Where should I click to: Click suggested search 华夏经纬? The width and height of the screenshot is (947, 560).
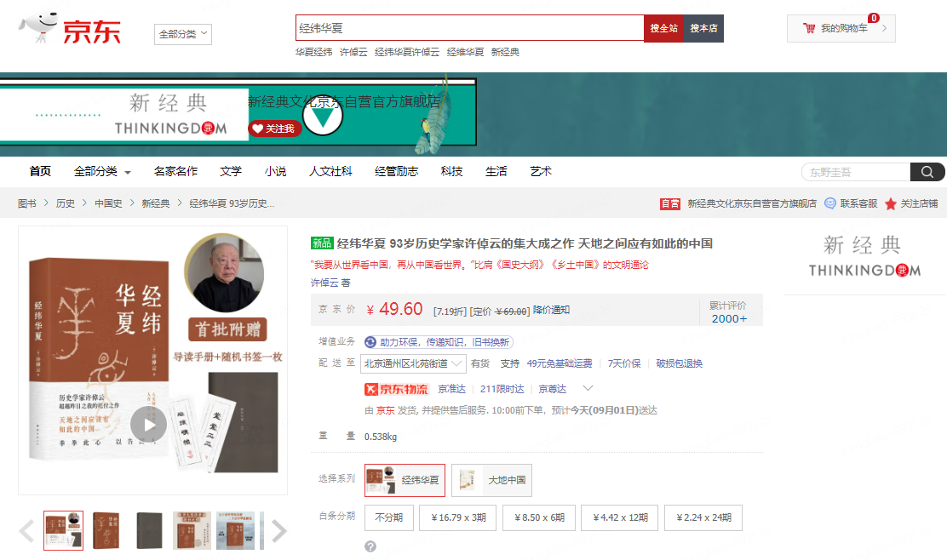313,52
